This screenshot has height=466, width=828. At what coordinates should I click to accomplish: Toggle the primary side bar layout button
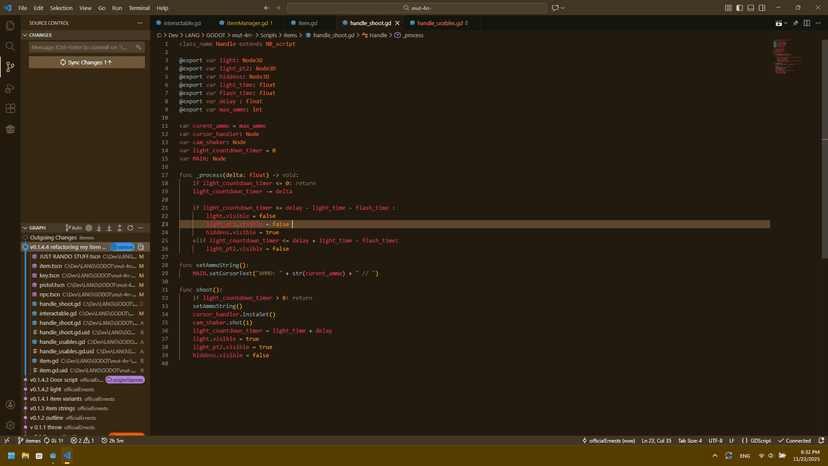pos(738,8)
